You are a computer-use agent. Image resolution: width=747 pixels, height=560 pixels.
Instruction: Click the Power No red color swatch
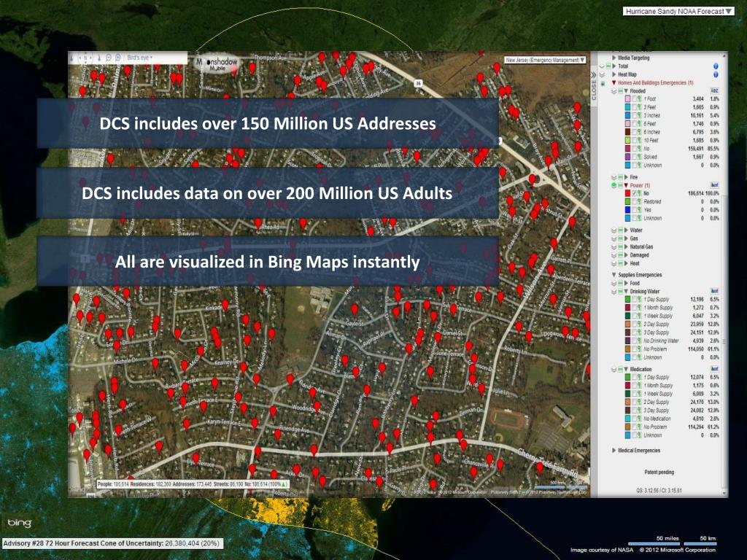point(628,193)
